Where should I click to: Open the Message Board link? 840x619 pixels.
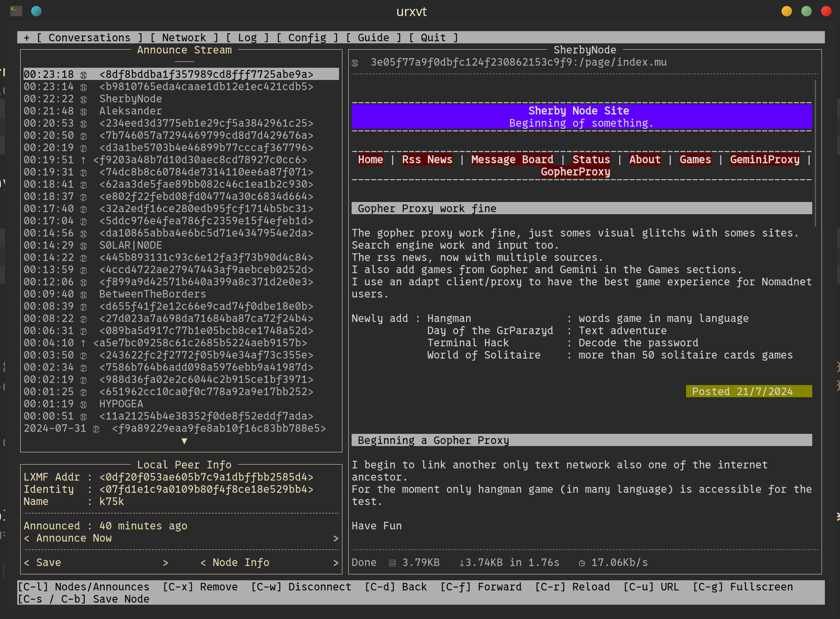pos(512,160)
